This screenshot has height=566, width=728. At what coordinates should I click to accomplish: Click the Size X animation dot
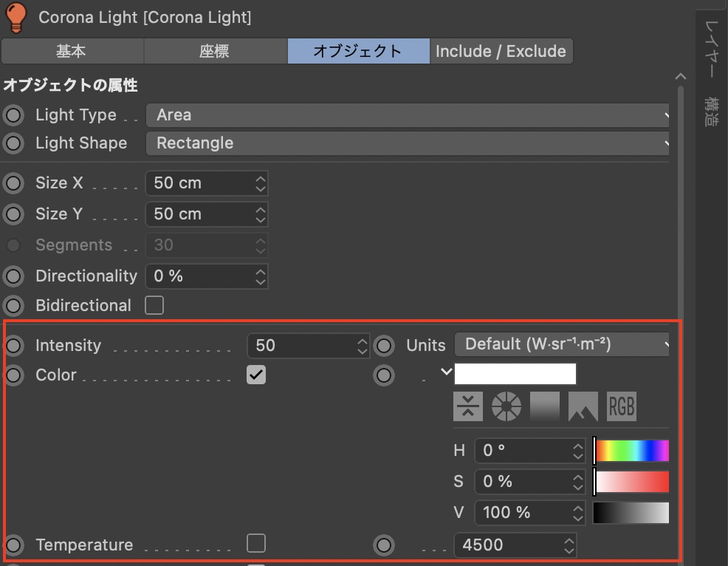coord(14,183)
